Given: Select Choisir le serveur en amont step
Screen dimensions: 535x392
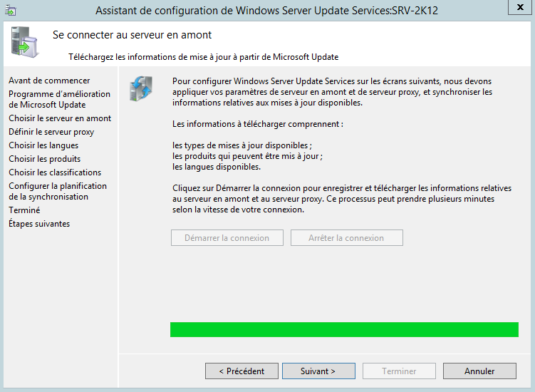Looking at the screenshot, I should pyautogui.click(x=60, y=118).
